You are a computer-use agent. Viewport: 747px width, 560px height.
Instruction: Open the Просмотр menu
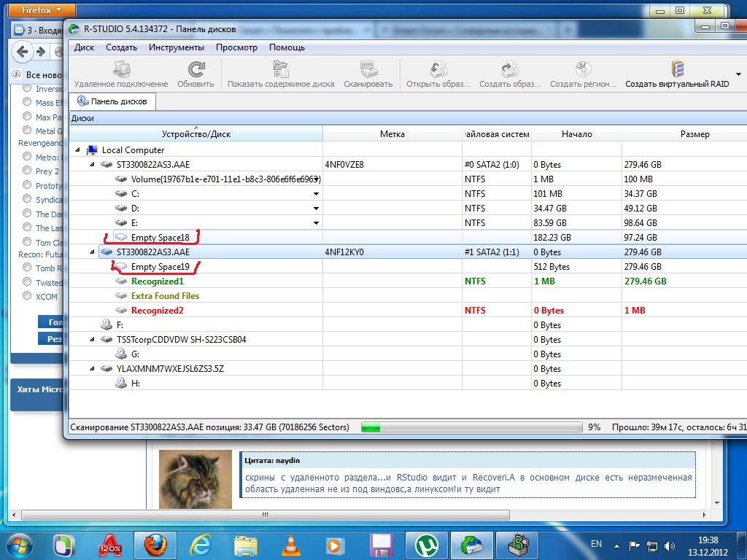tap(236, 47)
